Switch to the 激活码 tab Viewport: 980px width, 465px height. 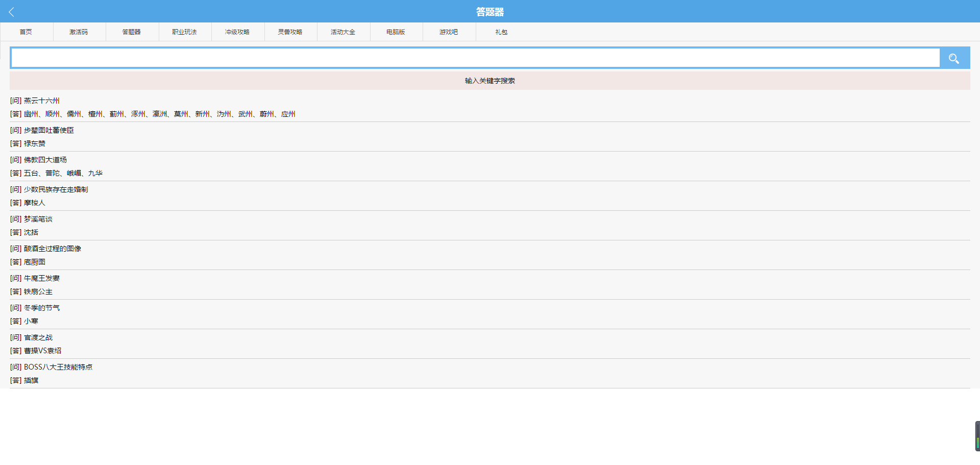coord(79,32)
